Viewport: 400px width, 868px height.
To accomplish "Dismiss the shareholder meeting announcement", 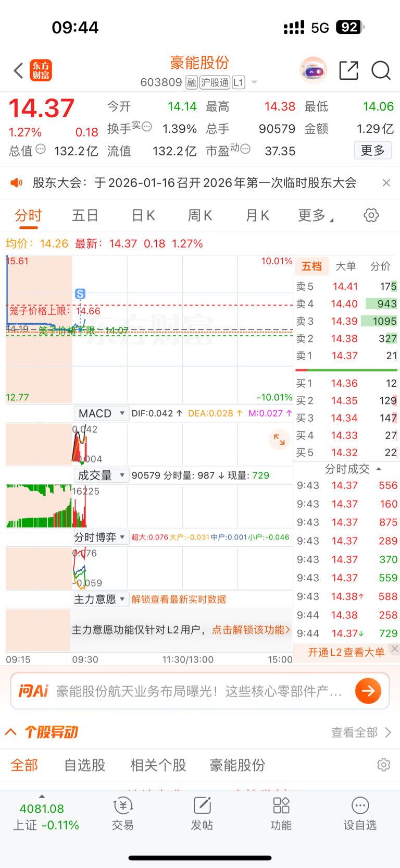I will coord(386,182).
